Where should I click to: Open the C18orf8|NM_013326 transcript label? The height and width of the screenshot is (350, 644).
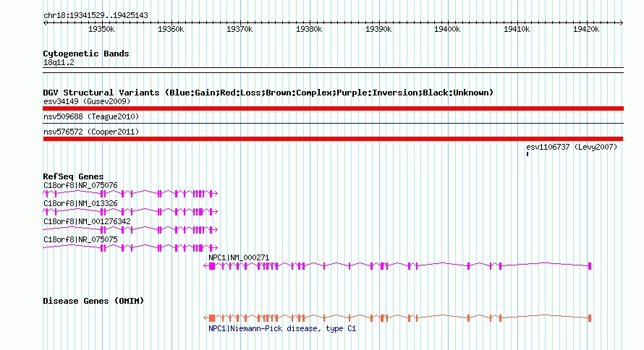click(80, 203)
